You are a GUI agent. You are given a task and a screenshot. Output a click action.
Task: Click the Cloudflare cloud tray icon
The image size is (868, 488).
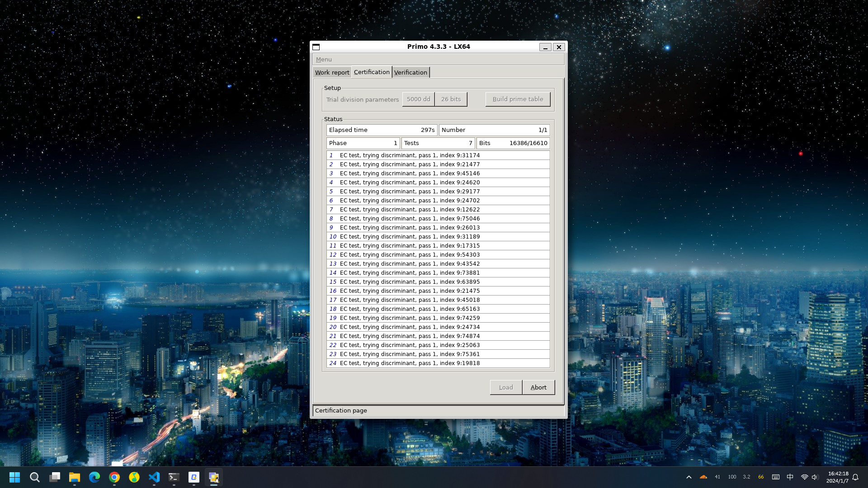[x=703, y=477]
